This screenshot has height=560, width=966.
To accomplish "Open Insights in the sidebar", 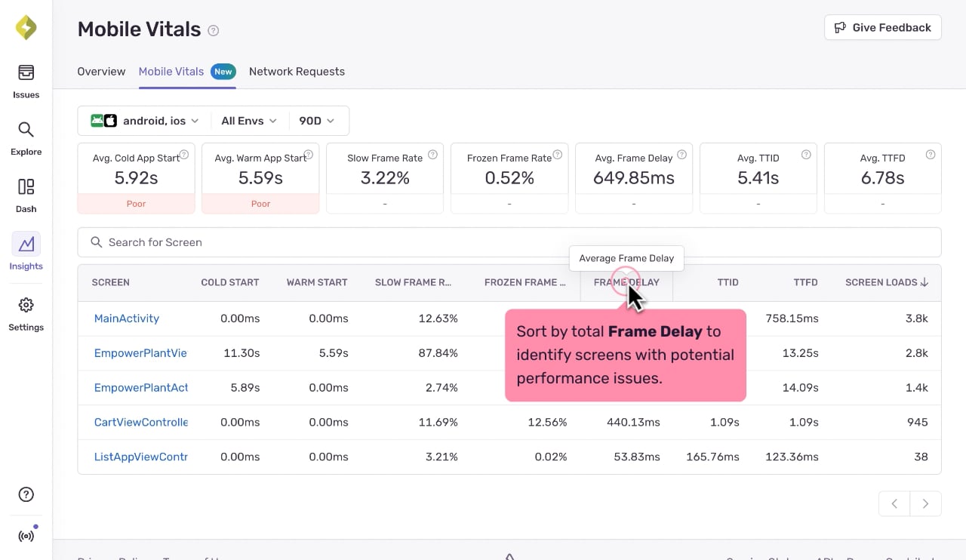I will (26, 253).
